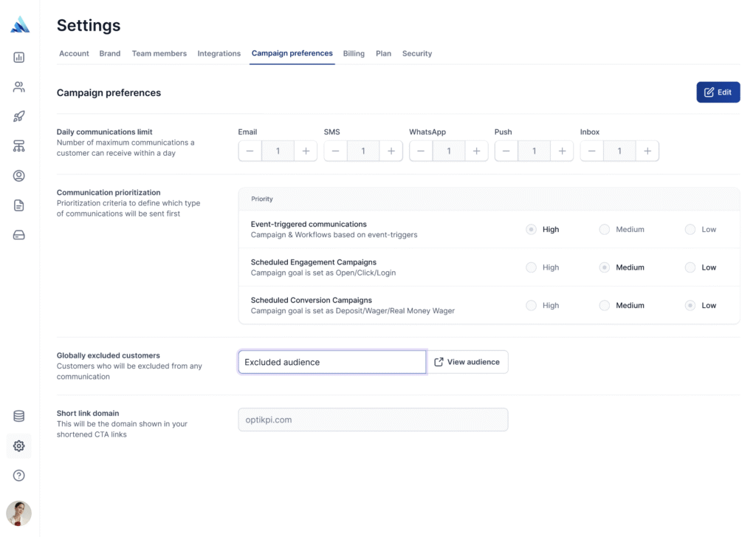Switch to the Plan tab
756x537 pixels.
click(383, 54)
